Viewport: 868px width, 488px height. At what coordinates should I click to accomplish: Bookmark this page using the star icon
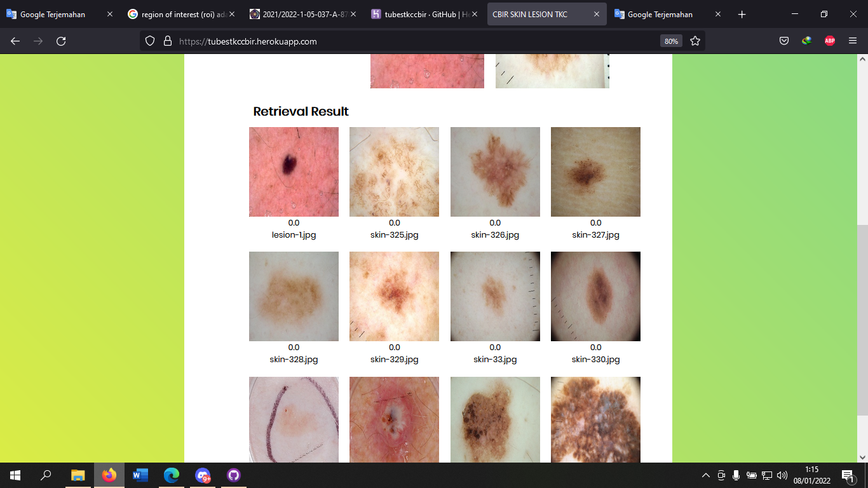pyautogui.click(x=695, y=40)
